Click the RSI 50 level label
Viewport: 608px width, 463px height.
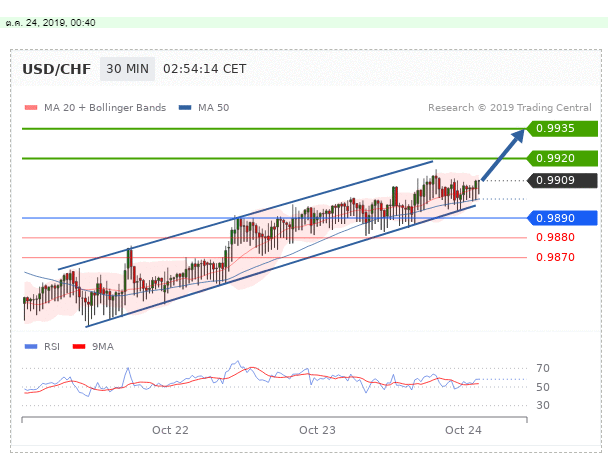[x=543, y=387]
